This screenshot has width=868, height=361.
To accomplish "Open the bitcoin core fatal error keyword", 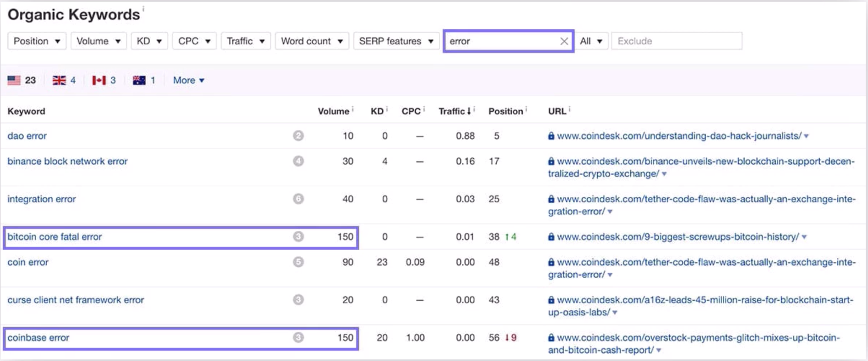I will pos(55,237).
